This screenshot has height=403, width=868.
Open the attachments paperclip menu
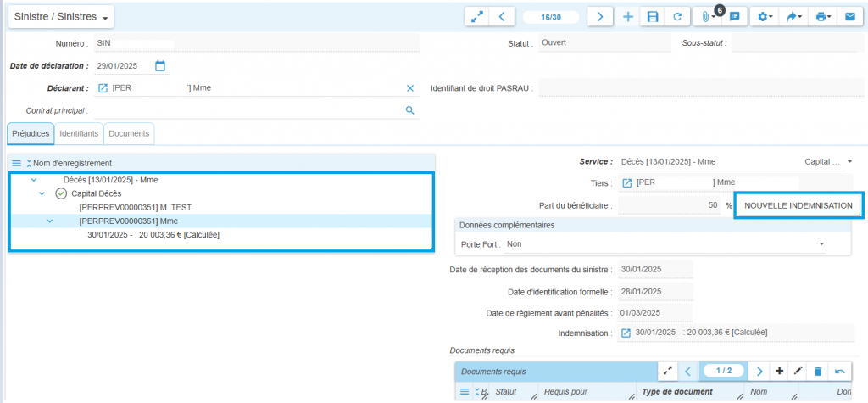[x=705, y=17]
